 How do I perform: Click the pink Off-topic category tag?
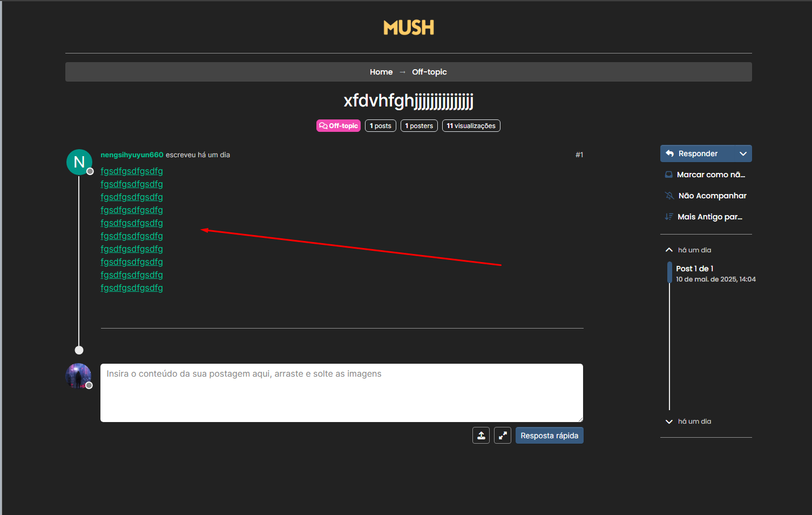click(x=339, y=126)
